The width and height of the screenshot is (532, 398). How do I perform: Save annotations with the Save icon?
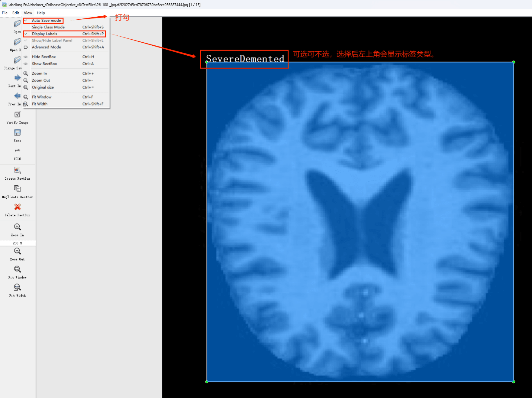click(x=18, y=132)
